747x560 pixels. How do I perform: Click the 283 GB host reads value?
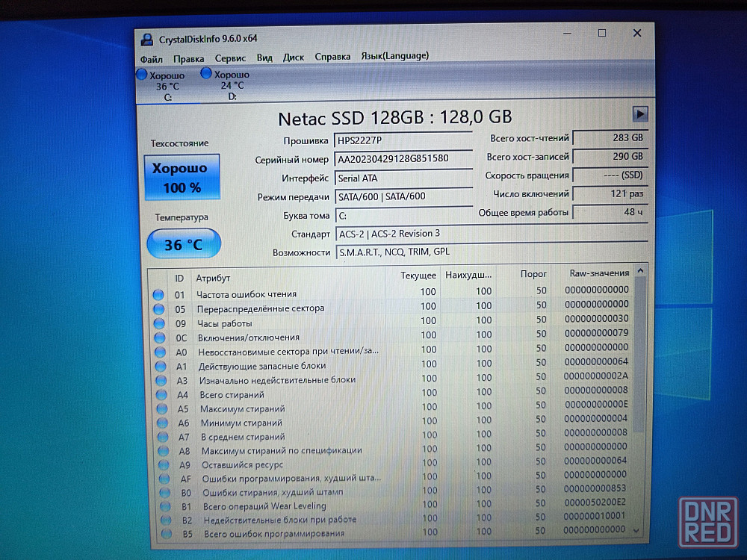(x=610, y=137)
